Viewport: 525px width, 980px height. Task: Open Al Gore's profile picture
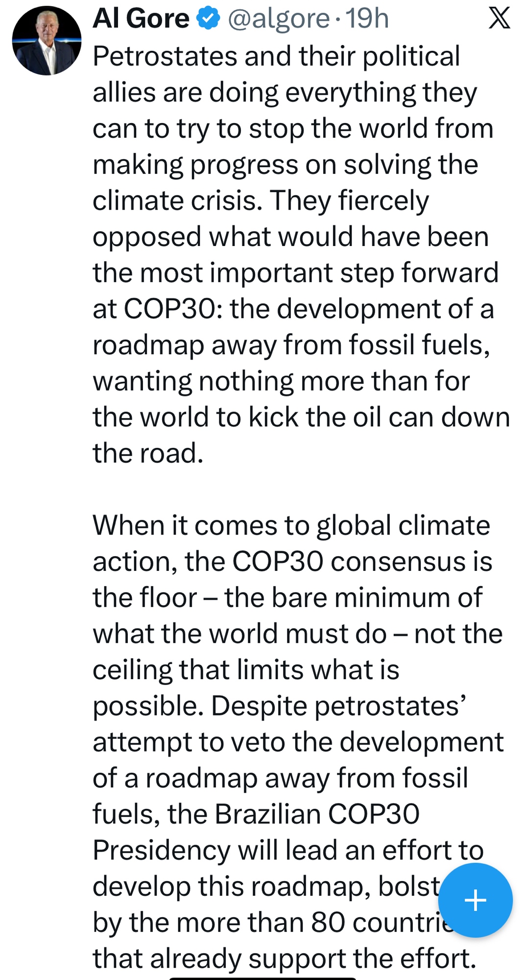[x=47, y=41]
